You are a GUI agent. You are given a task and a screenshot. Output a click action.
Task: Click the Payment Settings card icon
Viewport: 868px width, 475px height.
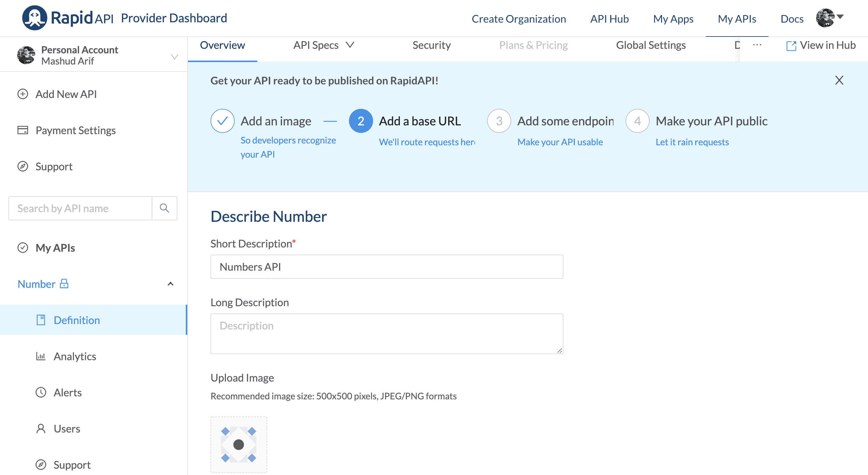click(x=23, y=130)
